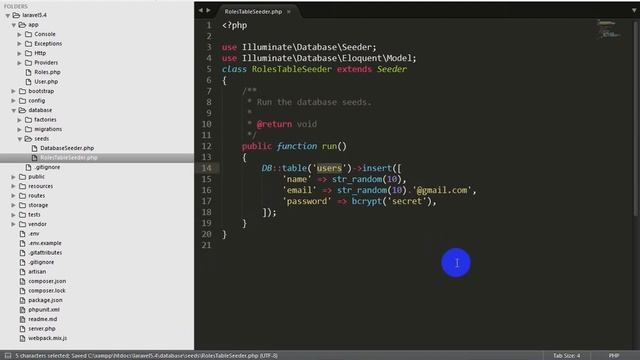Open User.php in the sidebar
The image size is (640, 360).
(46, 82)
